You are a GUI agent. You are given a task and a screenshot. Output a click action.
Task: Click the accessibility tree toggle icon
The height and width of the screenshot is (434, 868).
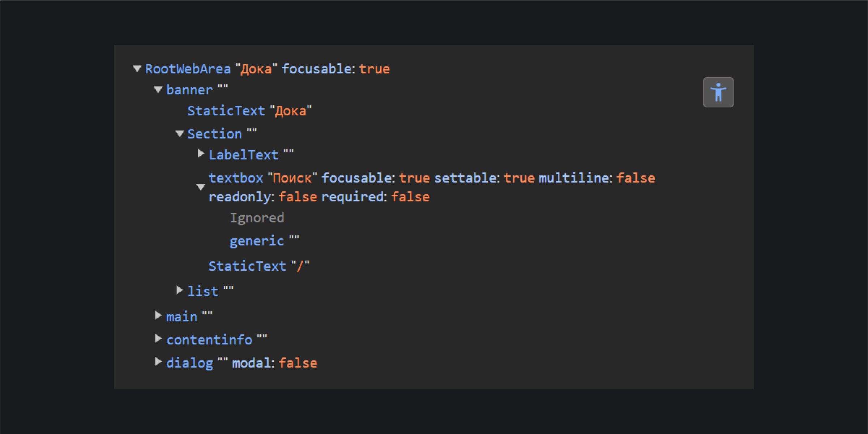[718, 92]
